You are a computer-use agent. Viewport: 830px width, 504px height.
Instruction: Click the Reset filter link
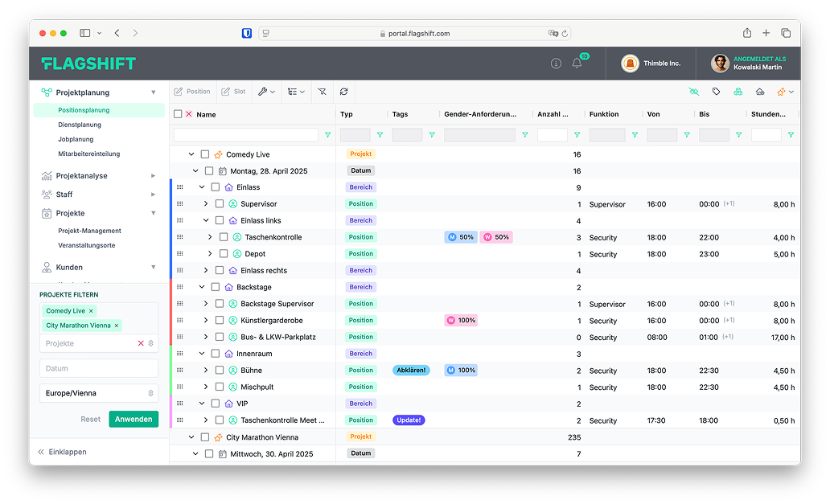pyautogui.click(x=90, y=419)
